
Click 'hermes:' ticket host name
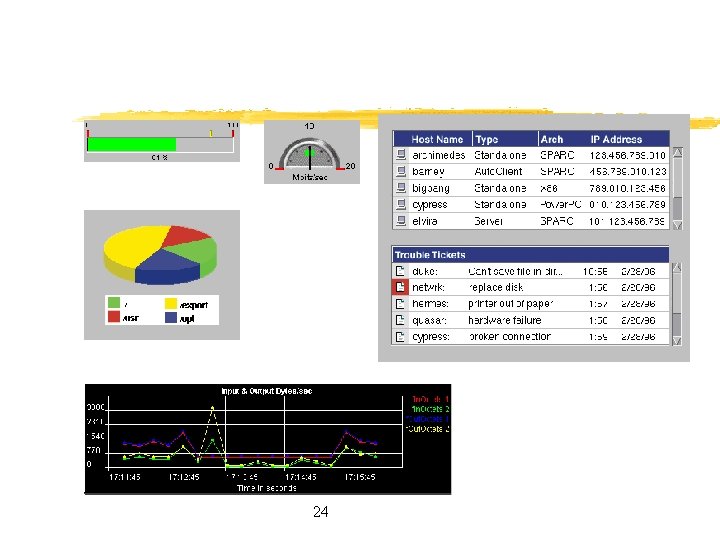pyautogui.click(x=430, y=304)
